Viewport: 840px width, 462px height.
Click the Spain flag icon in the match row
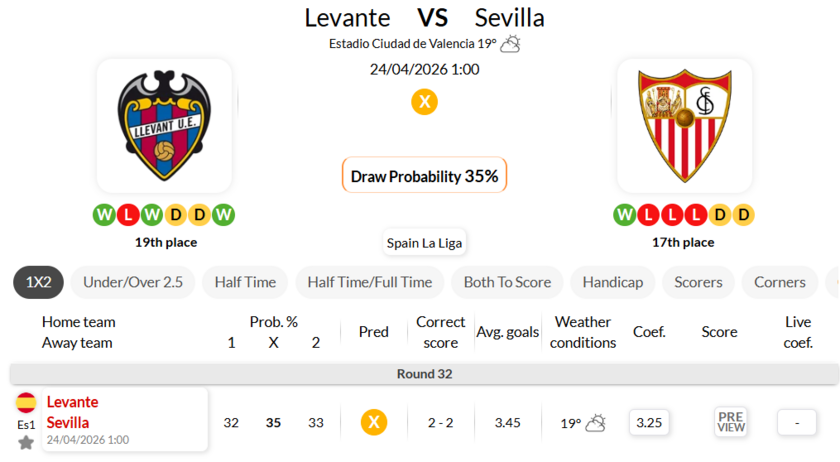26,403
